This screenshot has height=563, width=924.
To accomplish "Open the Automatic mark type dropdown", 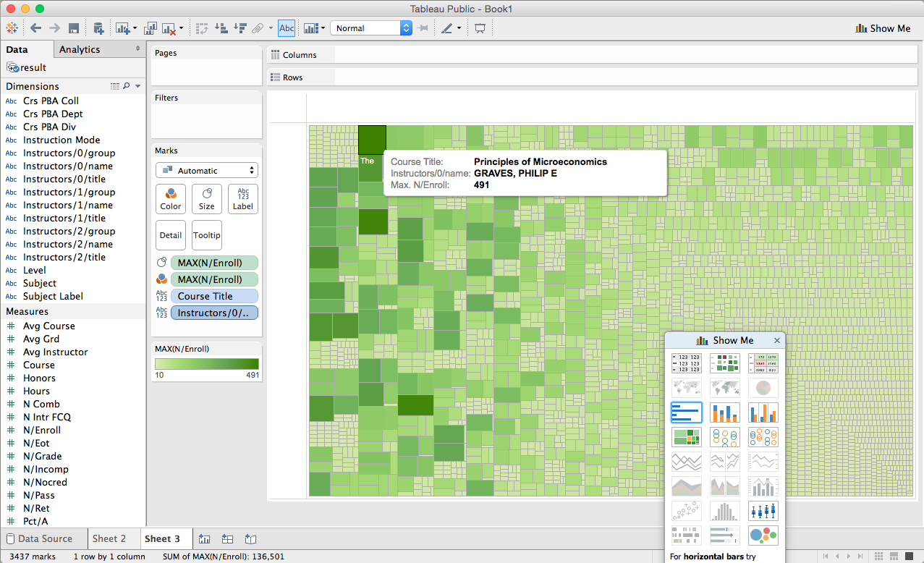I will coord(207,171).
